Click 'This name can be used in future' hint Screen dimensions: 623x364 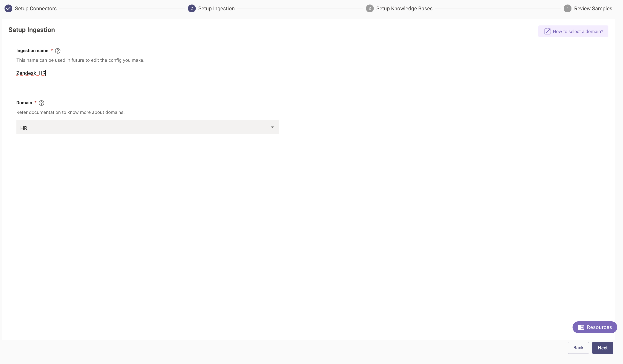point(80,60)
